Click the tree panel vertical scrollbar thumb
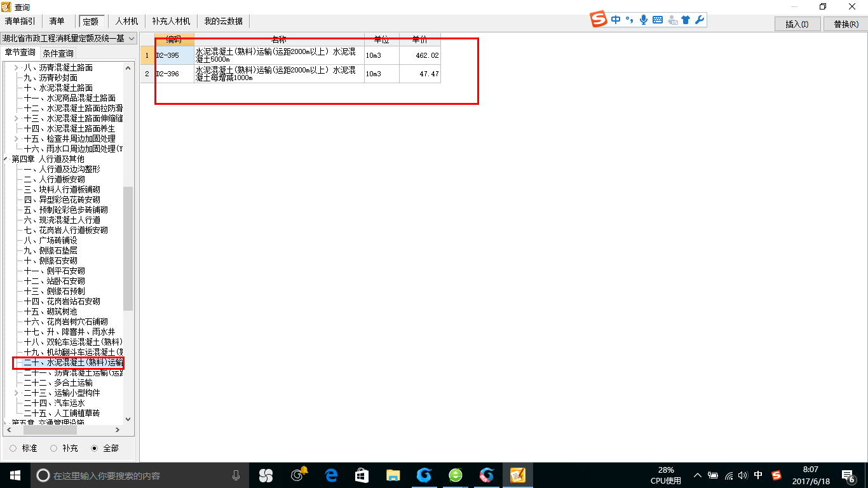Screen dimensions: 868x488 coord(128,248)
